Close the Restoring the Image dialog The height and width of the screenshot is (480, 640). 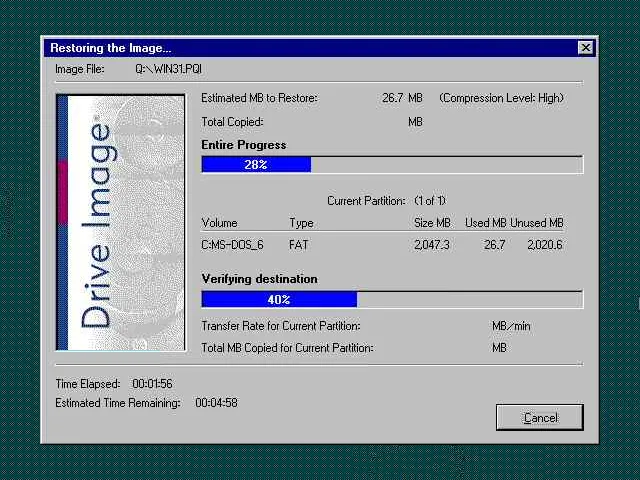pyautogui.click(x=586, y=48)
